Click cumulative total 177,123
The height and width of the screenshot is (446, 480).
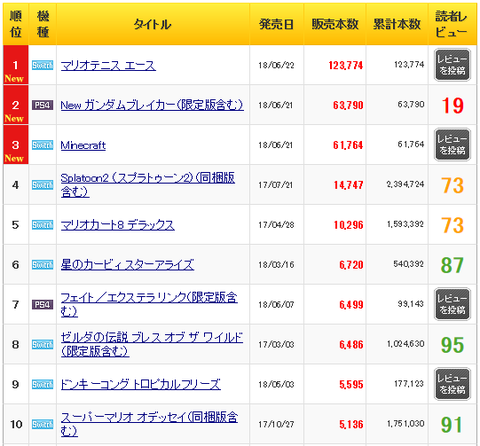click(409, 384)
